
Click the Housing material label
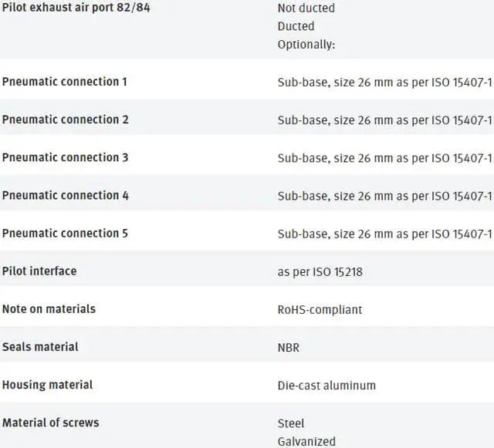(x=47, y=384)
